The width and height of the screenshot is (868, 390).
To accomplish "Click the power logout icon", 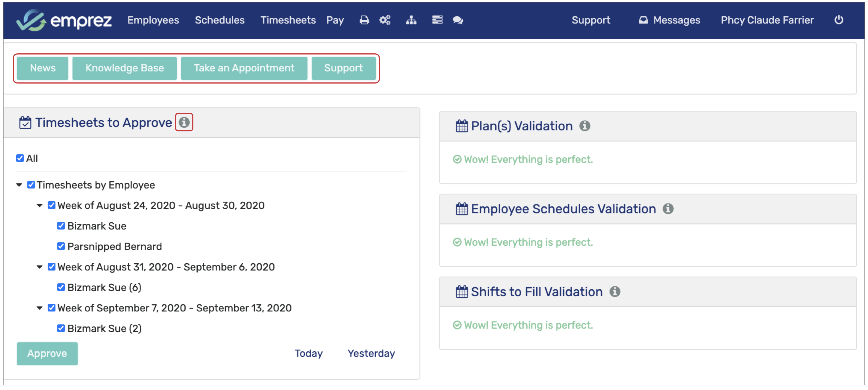I will [838, 20].
